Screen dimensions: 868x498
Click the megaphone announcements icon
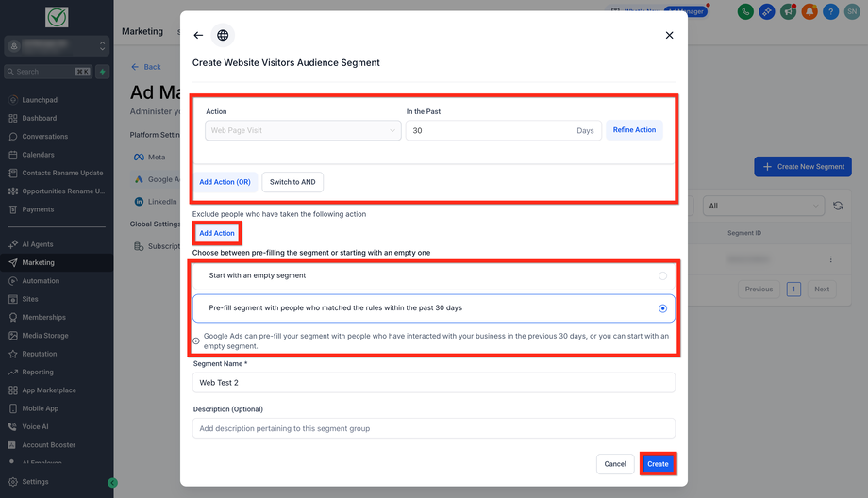pos(788,12)
